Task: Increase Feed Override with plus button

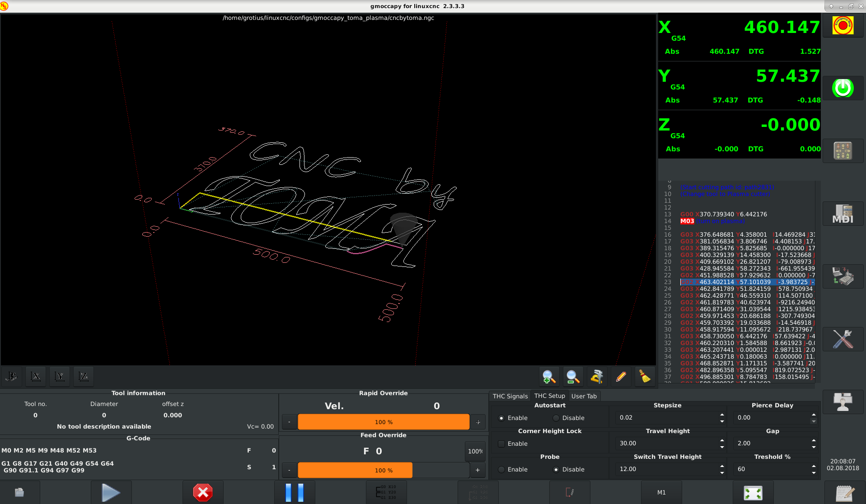Action: pos(478,470)
